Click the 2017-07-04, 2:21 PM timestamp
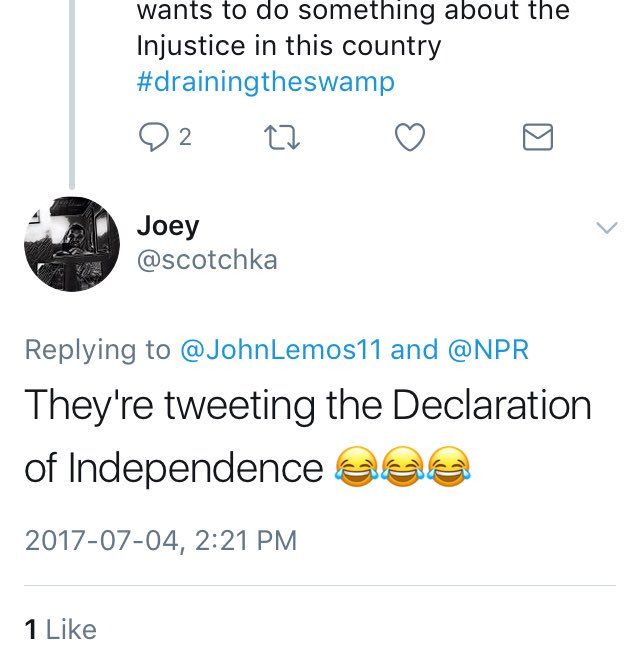This screenshot has width=639, height=669. pyautogui.click(x=161, y=540)
